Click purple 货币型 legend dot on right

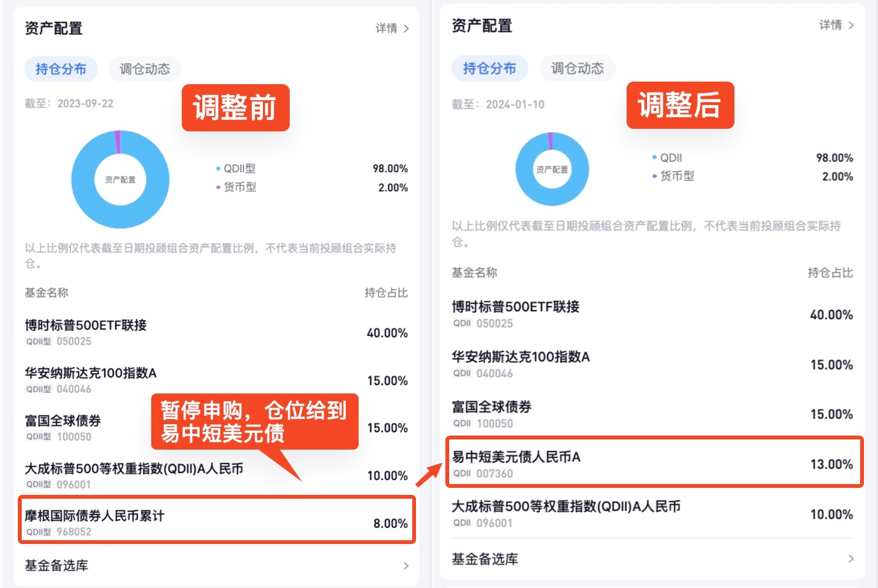coord(655,176)
